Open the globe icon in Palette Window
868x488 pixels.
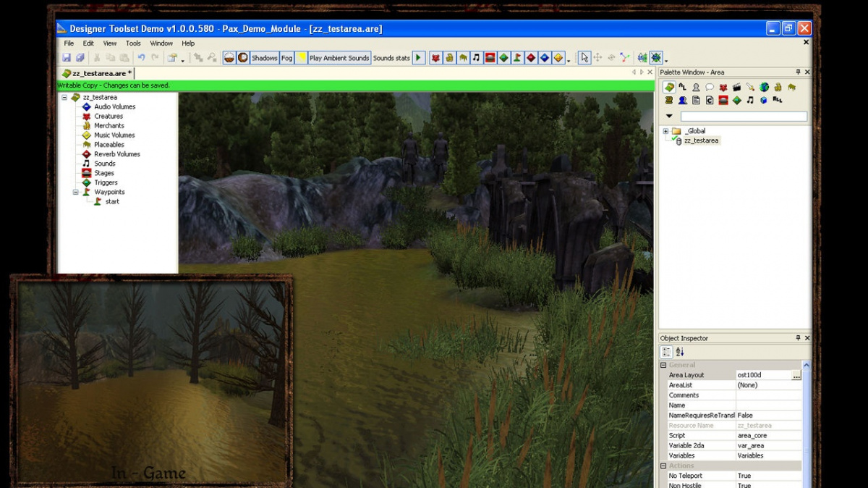tap(764, 88)
